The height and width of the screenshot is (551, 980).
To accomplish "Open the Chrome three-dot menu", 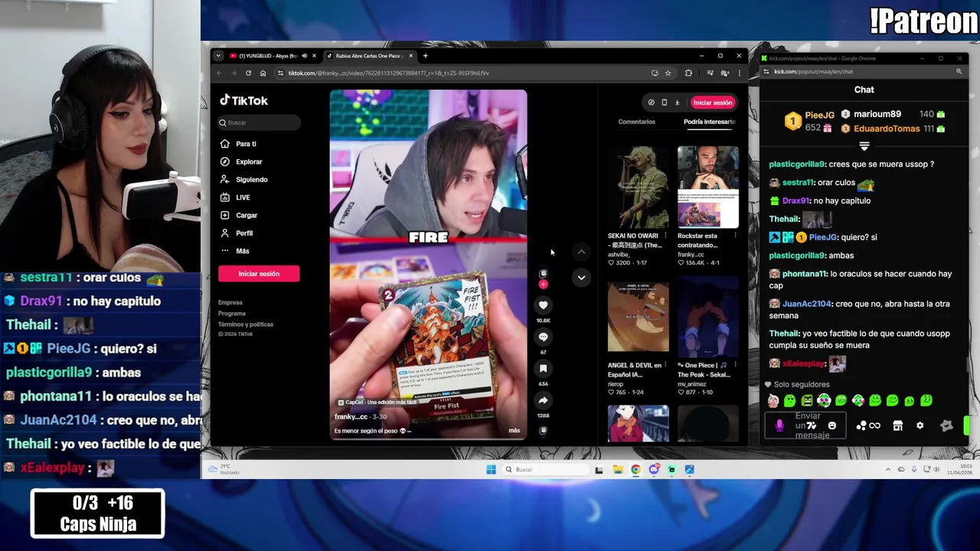I will pos(739,73).
